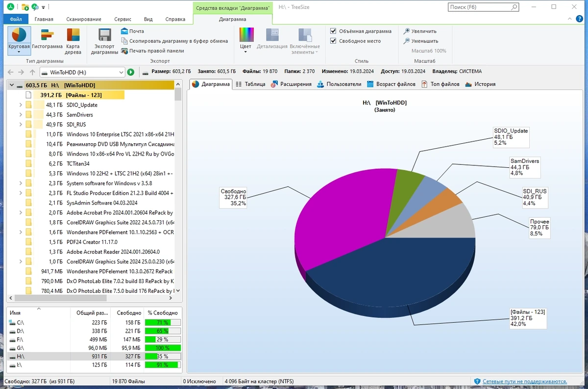Switch to the Топ файлов view tab
This screenshot has width=588, height=389.
click(441, 84)
